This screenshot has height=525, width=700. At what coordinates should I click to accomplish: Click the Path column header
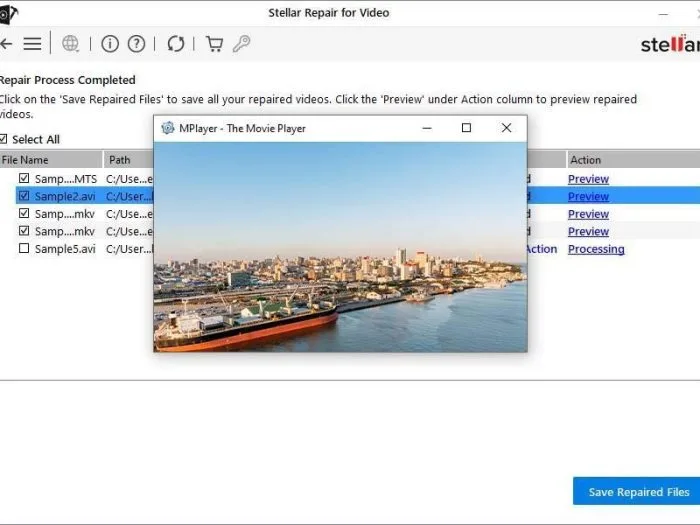(129, 160)
